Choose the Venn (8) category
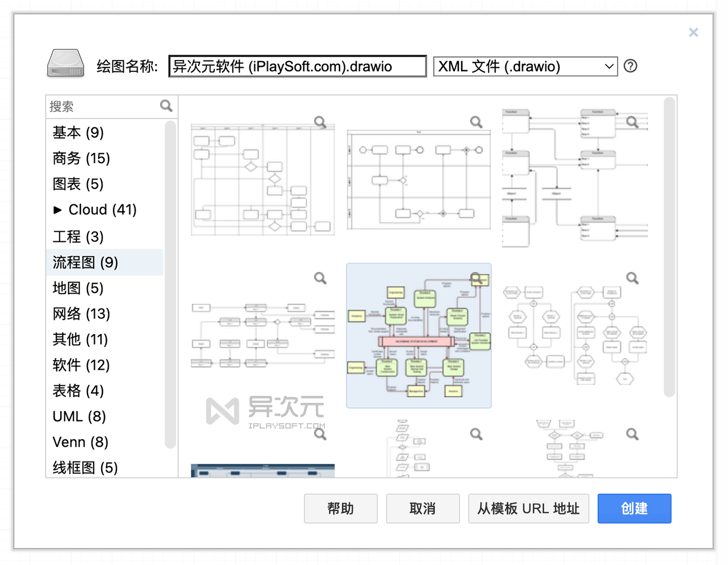 104,442
